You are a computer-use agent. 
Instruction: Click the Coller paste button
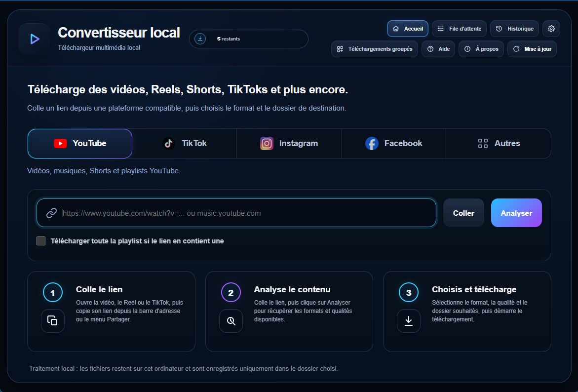(x=463, y=213)
